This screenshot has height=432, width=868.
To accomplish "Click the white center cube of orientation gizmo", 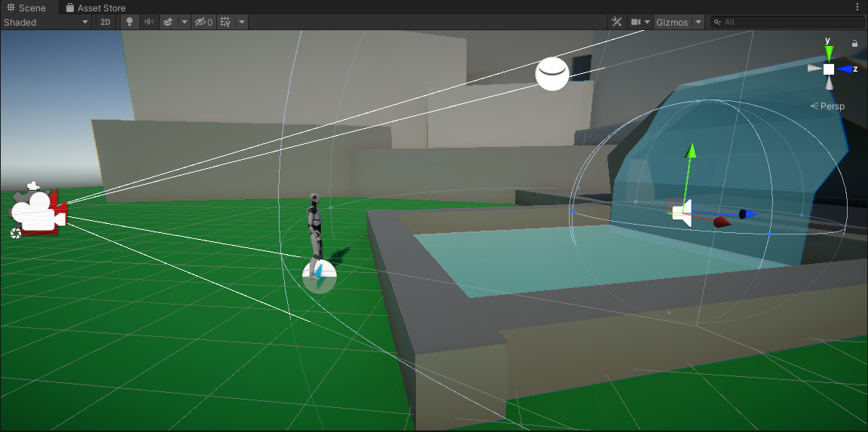I will click(x=829, y=69).
